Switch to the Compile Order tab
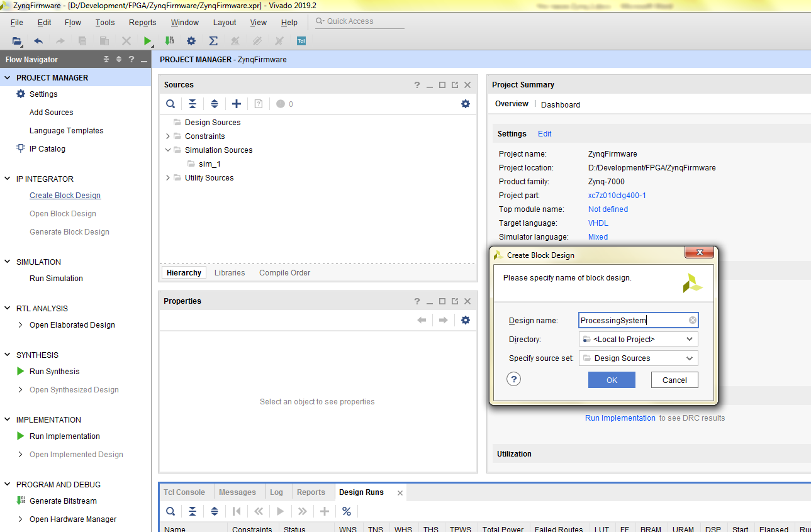This screenshot has width=811, height=532. point(285,273)
